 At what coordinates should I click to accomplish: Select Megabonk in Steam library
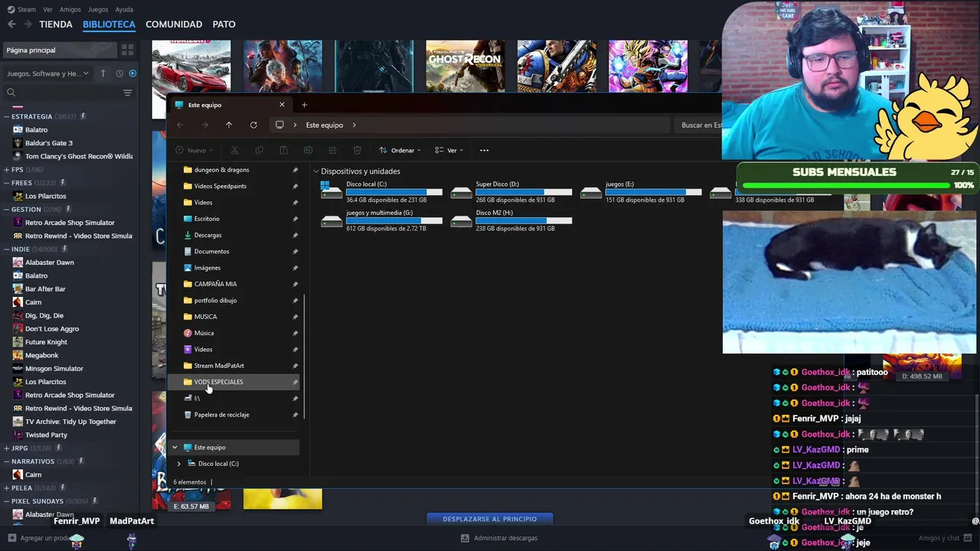coord(42,355)
